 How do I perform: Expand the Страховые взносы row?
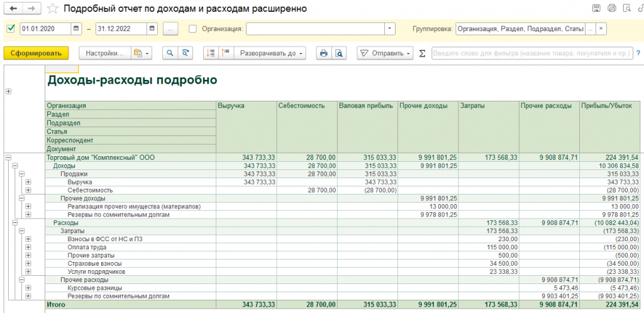(x=28, y=263)
